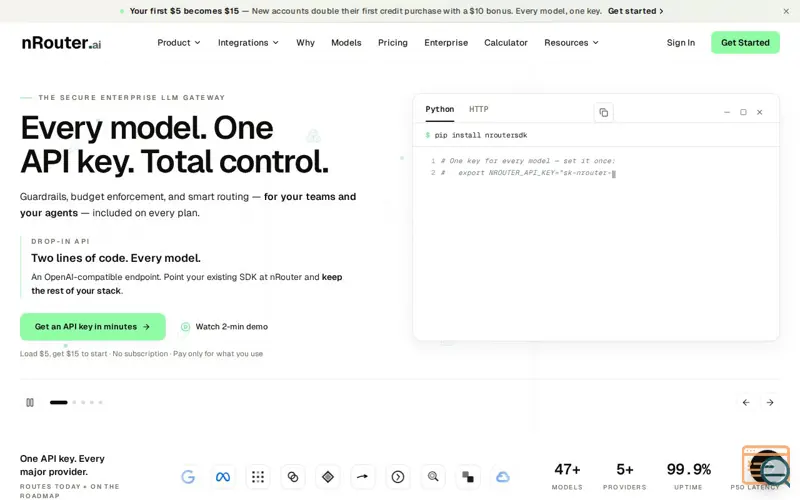Click Get an API key in minutes
The image size is (800, 500).
[x=93, y=327]
